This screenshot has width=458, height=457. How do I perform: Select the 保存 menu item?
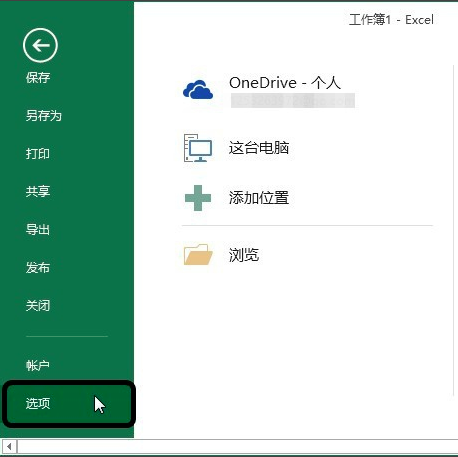click(x=38, y=78)
